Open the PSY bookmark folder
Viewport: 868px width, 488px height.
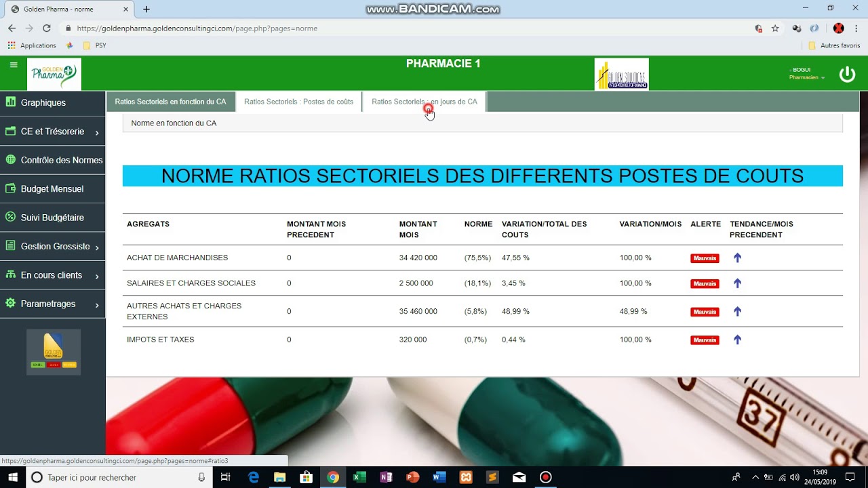coord(94,45)
